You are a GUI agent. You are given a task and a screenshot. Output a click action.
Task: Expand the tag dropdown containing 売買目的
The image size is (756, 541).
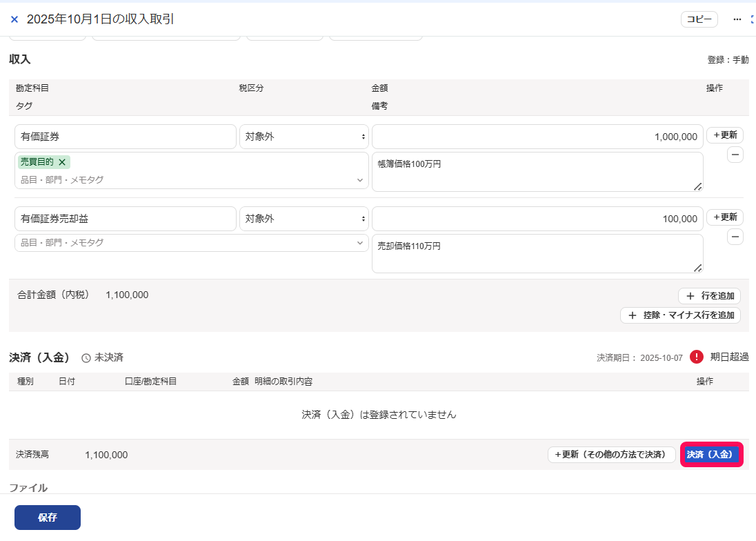359,180
